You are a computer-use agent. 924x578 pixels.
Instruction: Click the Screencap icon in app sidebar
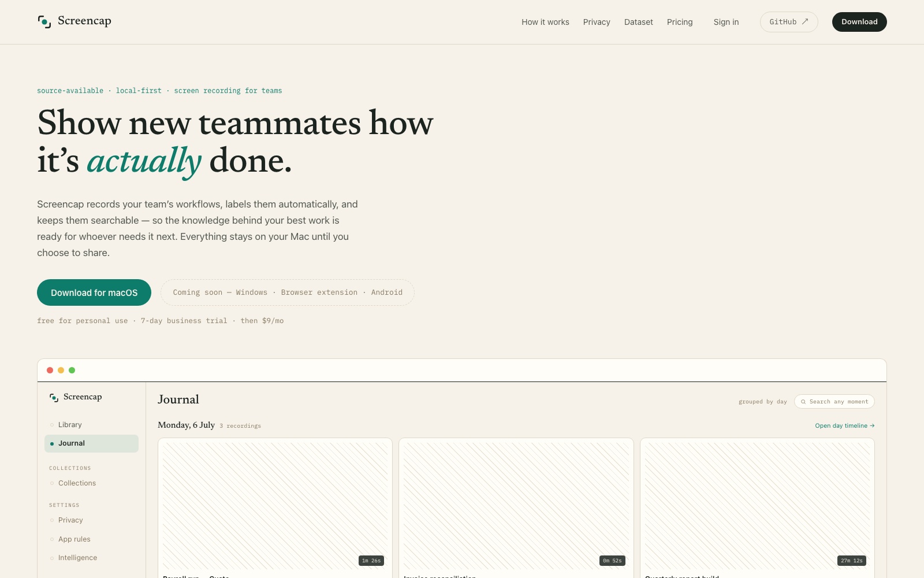point(54,398)
